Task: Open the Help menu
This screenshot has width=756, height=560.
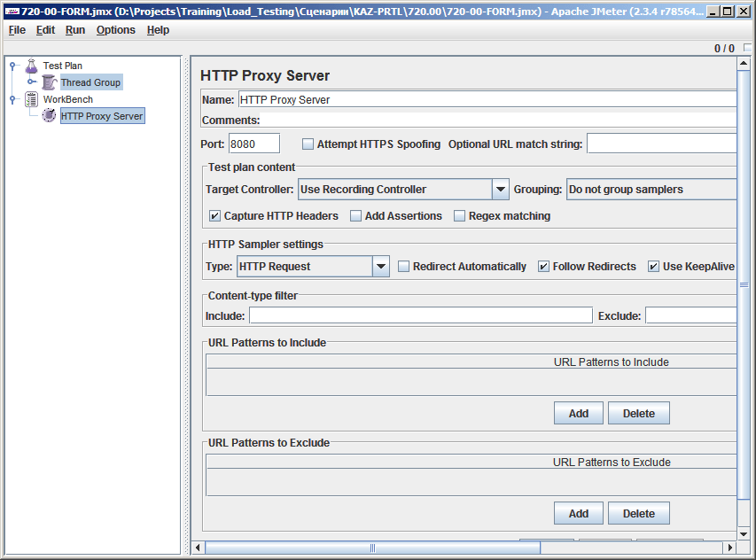Action: pyautogui.click(x=158, y=30)
